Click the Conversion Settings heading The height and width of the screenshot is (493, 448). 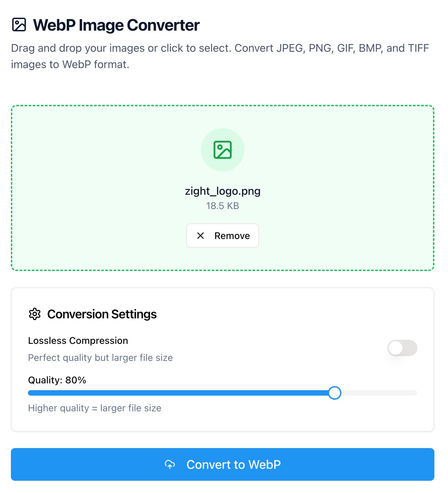pyautogui.click(x=102, y=314)
